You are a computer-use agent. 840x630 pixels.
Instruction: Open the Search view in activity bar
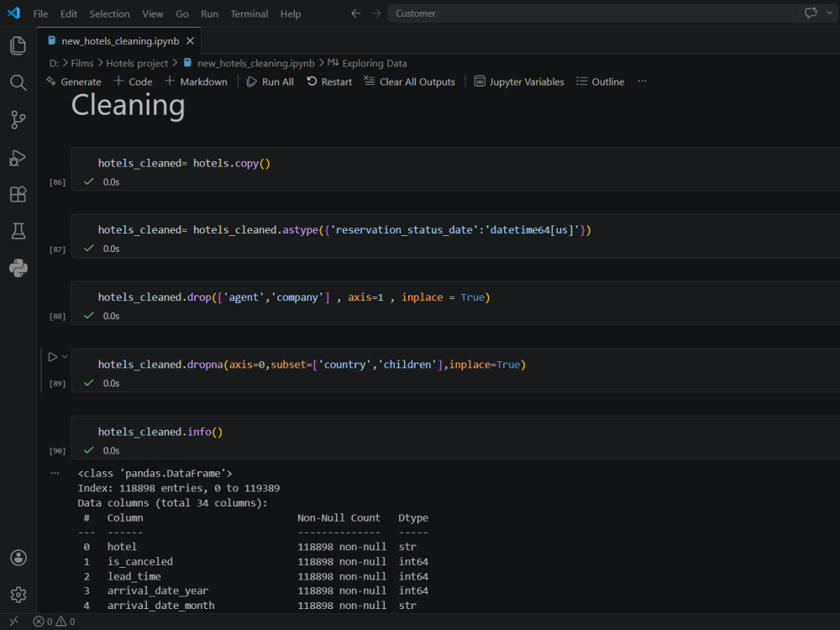point(18,82)
